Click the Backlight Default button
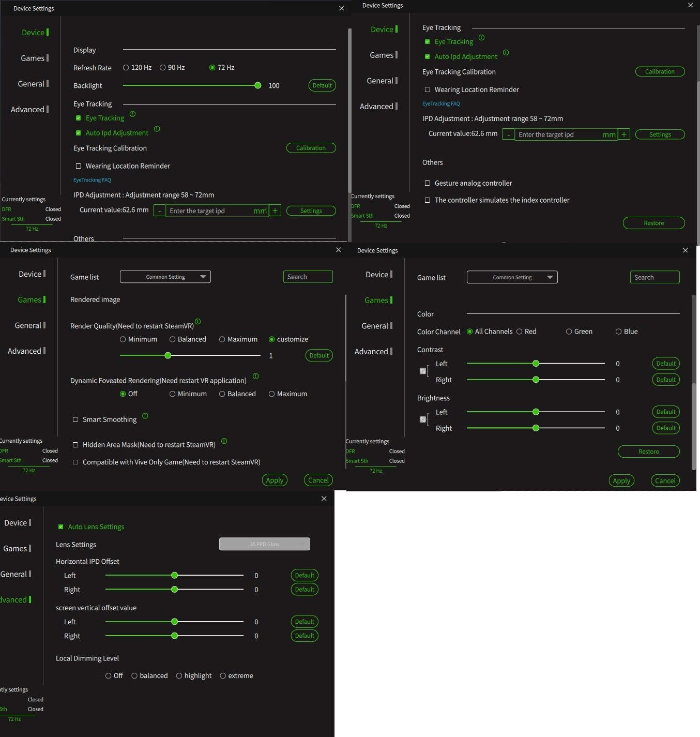Image resolution: width=700 pixels, height=737 pixels. pyautogui.click(x=322, y=85)
